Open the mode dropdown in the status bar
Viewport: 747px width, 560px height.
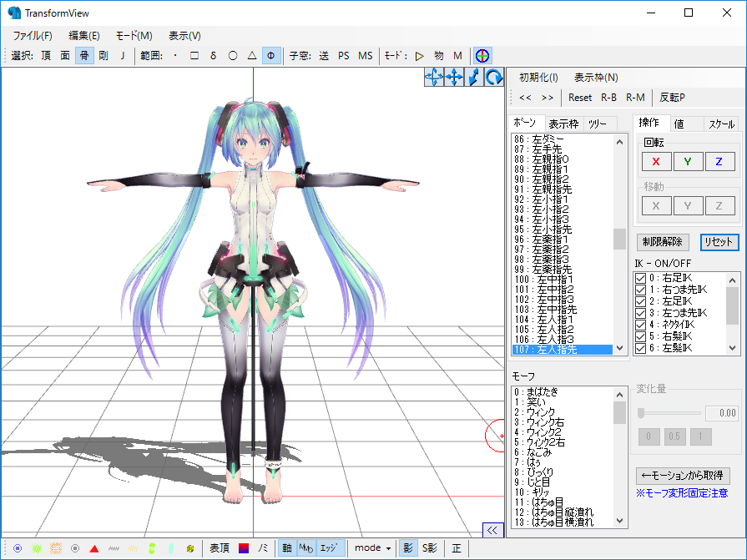(x=372, y=547)
